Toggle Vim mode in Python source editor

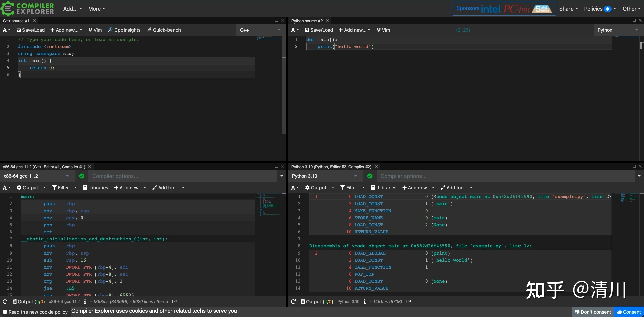tap(383, 30)
